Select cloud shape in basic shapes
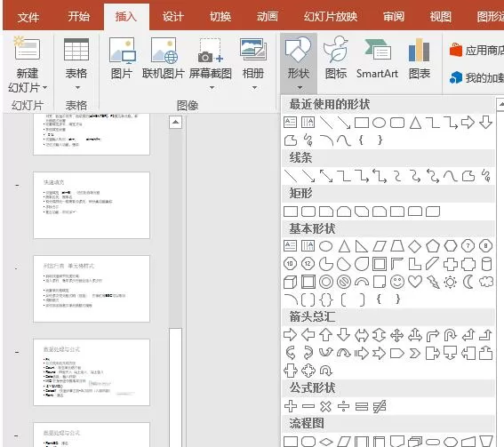The height and width of the screenshot is (447, 504). (x=486, y=282)
